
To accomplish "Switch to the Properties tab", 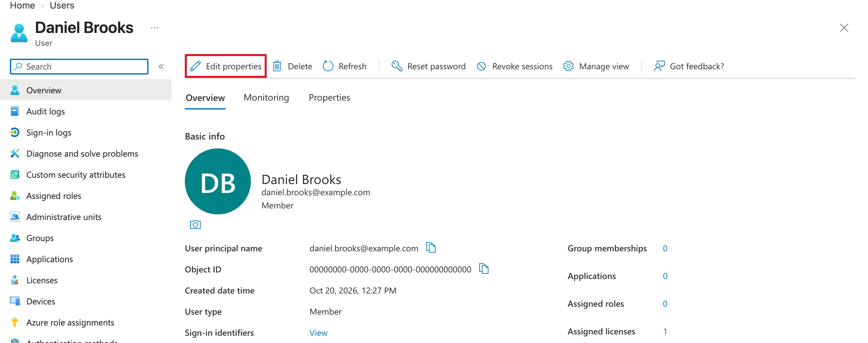I will click(329, 98).
